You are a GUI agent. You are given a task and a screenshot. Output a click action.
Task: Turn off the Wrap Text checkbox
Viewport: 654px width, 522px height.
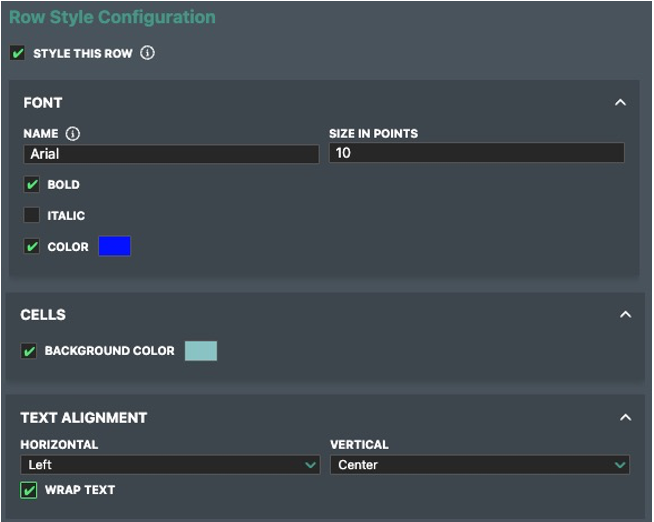point(29,490)
